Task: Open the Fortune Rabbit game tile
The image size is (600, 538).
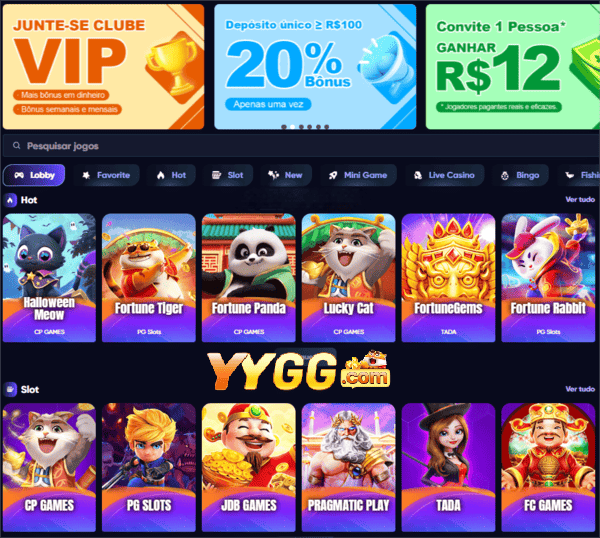Action: [x=548, y=278]
